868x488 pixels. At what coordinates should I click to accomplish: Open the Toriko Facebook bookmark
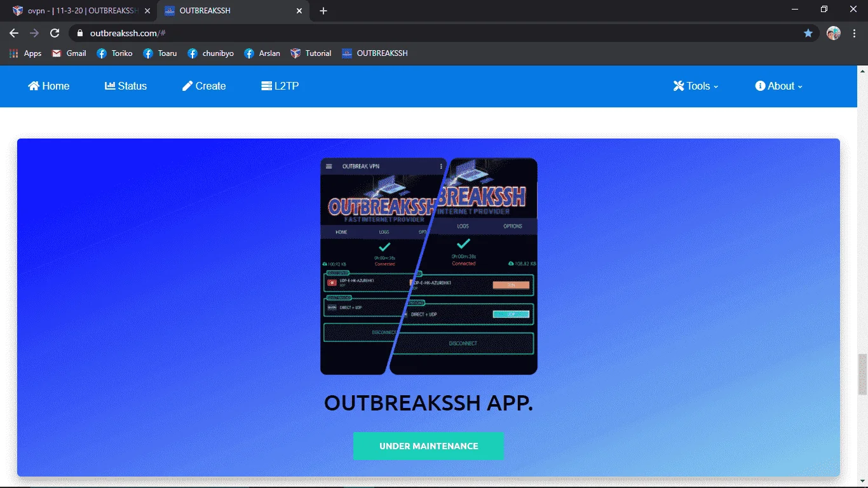click(x=114, y=53)
